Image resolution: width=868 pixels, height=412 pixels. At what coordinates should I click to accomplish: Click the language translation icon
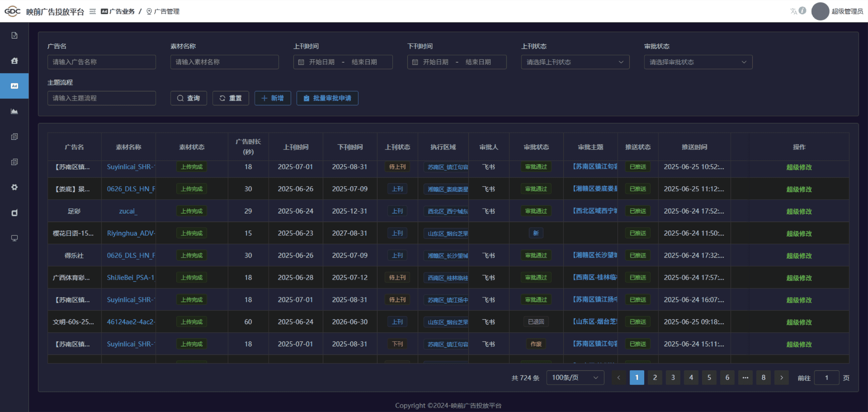[x=793, y=11]
